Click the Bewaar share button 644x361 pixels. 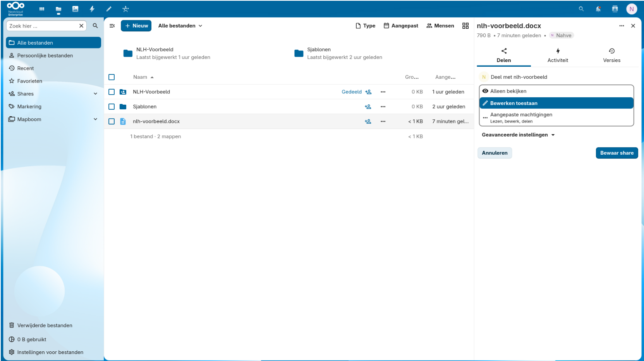[617, 153]
